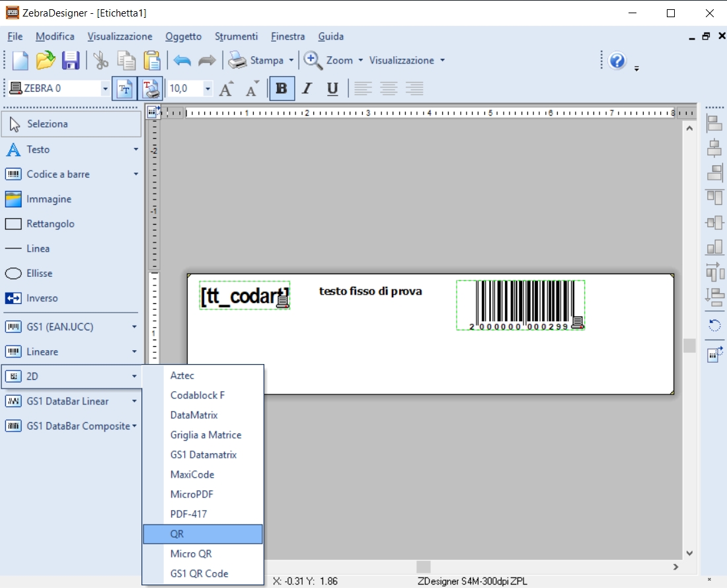This screenshot has height=588, width=727.
Task: Click the Help question mark icon
Action: 617,61
